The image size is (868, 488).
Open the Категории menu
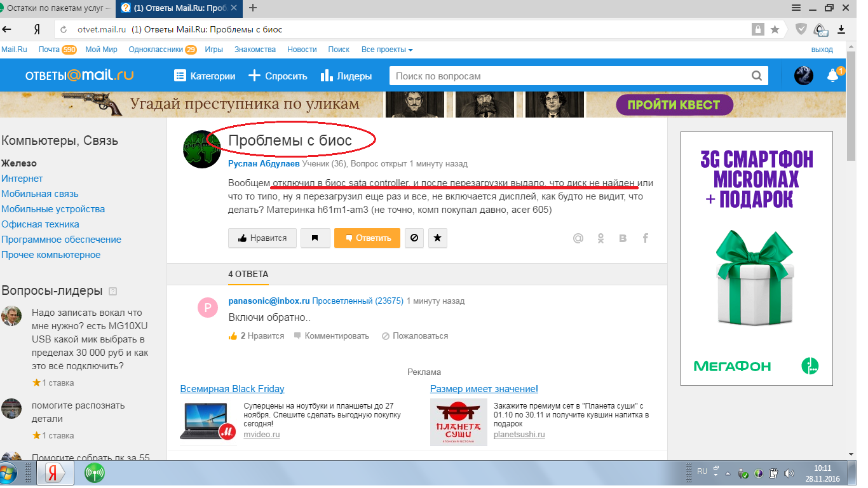click(x=205, y=76)
